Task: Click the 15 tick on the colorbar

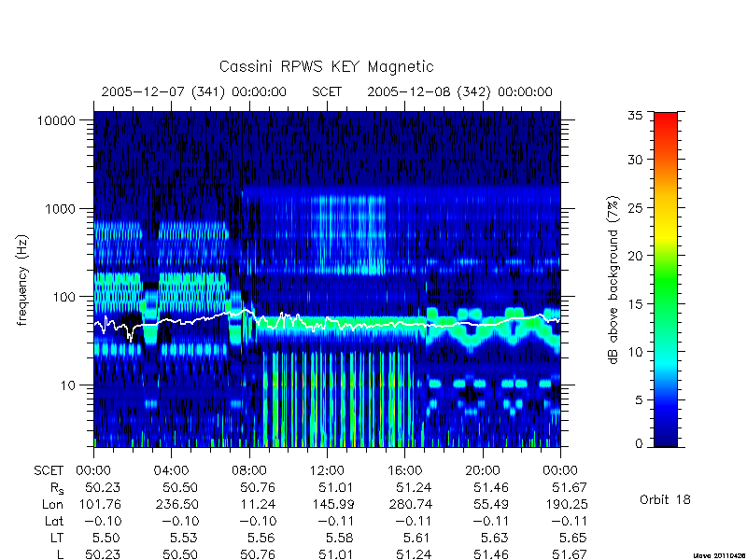Action: [x=635, y=304]
